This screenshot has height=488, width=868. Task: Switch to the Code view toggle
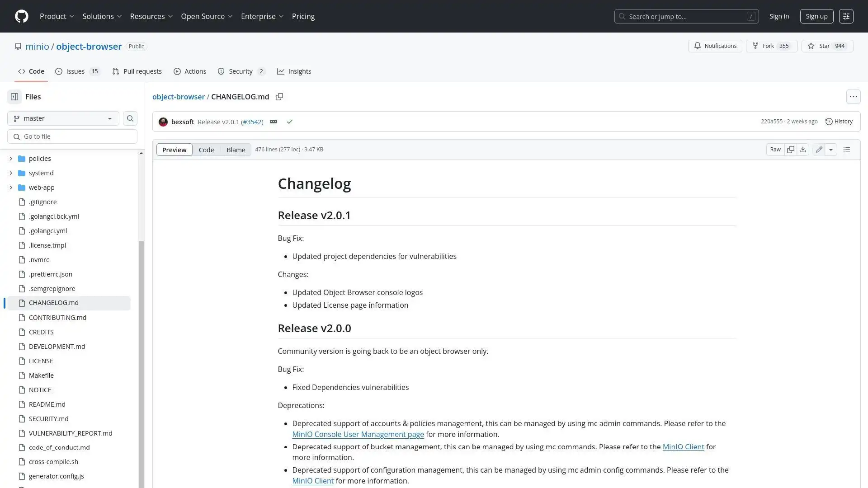click(206, 150)
